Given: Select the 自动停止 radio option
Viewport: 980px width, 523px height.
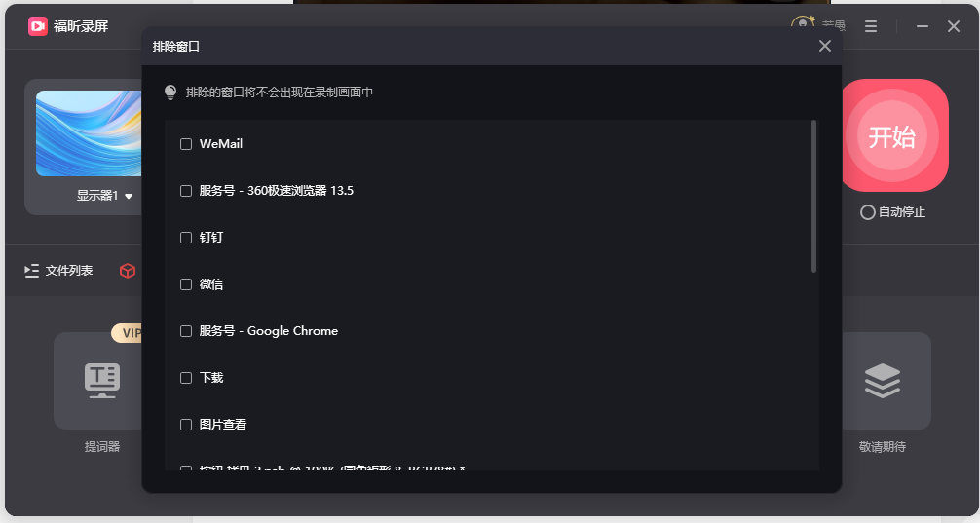Looking at the screenshot, I should pos(868,212).
